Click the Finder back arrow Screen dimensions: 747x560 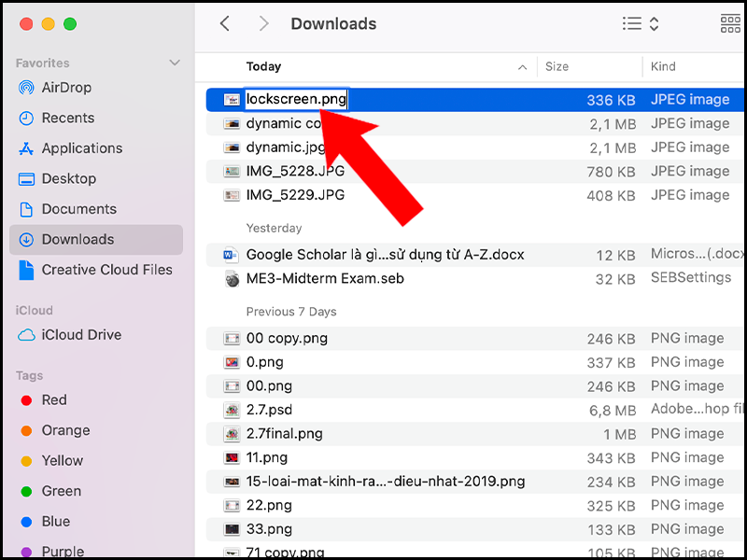pos(224,24)
